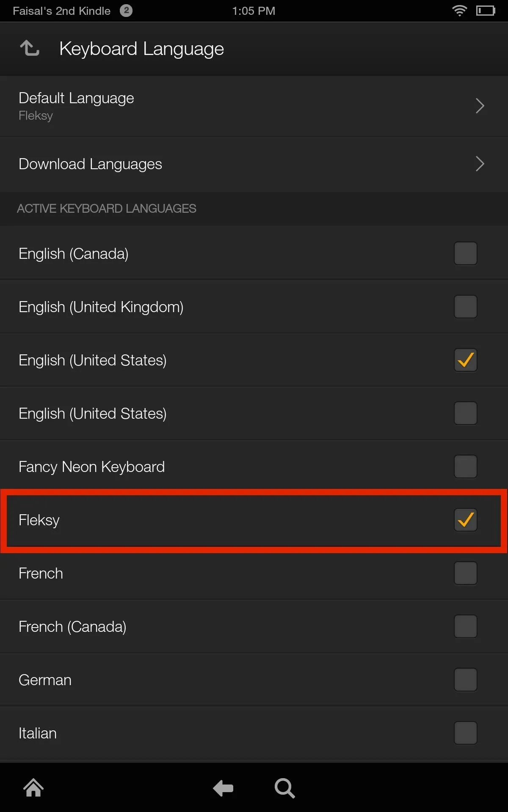Screen dimensions: 508x812
Task: Open Default Language chevron arrow
Action: click(480, 106)
